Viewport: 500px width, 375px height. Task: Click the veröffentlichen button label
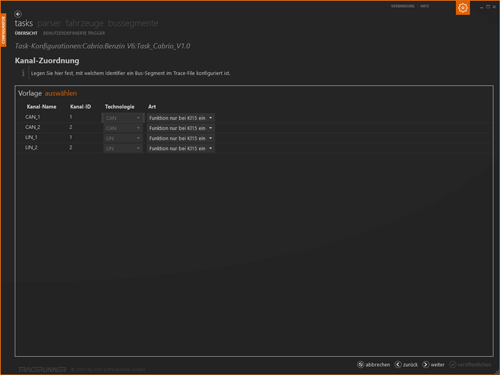474,365
